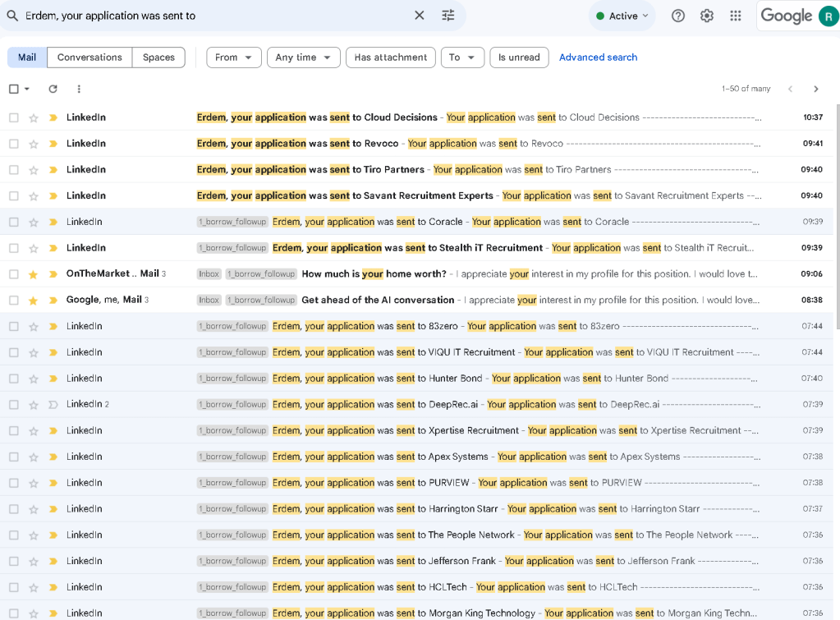
Task: Open the Settings gear
Action: point(707,16)
